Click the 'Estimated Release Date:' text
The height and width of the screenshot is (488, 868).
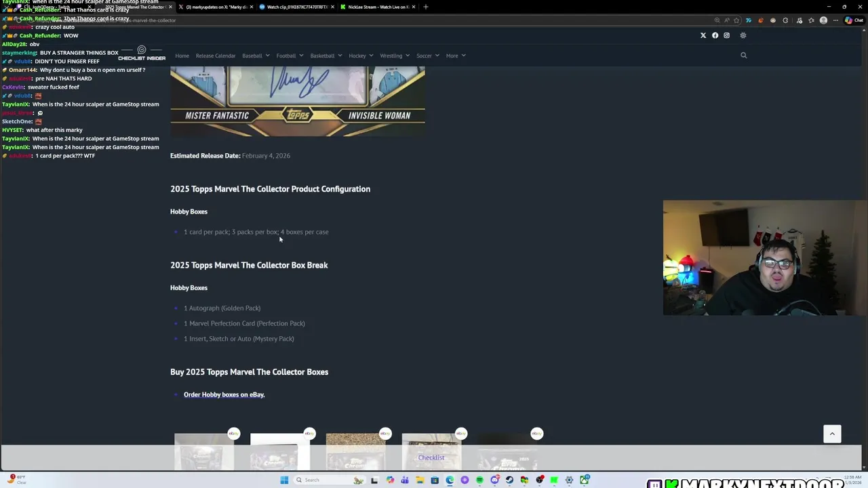[x=205, y=156]
